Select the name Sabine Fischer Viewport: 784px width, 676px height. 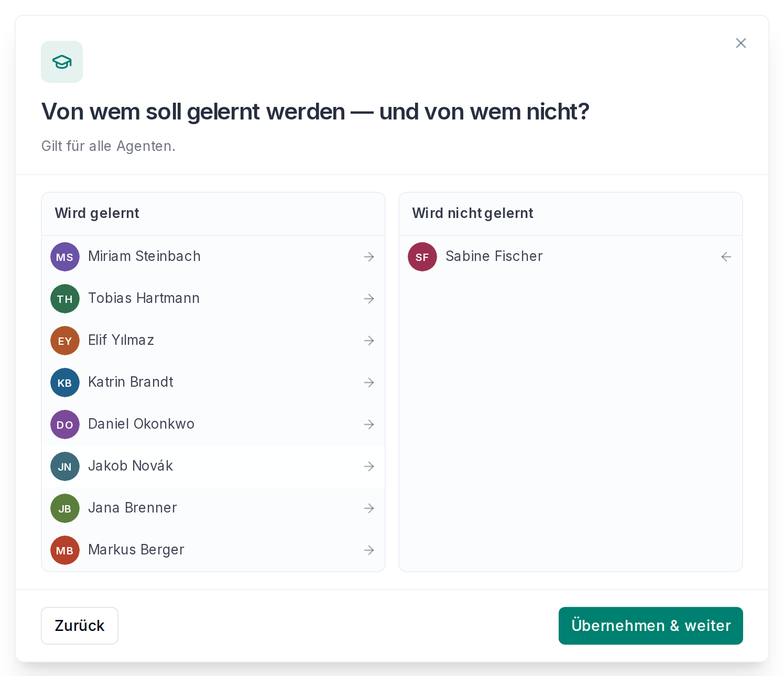pyautogui.click(x=494, y=256)
